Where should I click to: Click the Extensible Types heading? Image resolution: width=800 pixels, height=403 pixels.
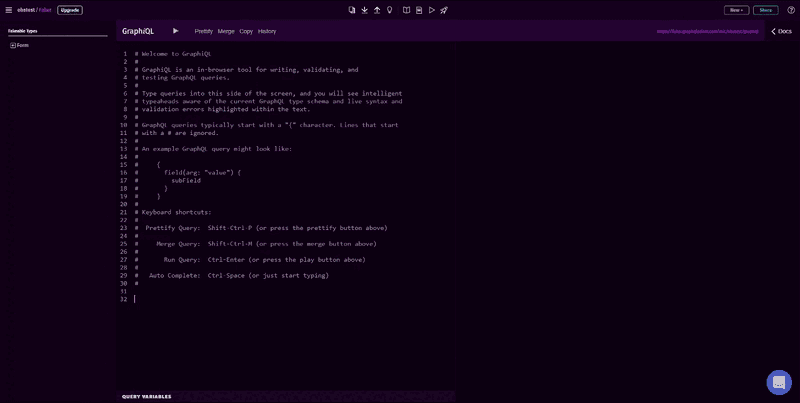(22, 31)
